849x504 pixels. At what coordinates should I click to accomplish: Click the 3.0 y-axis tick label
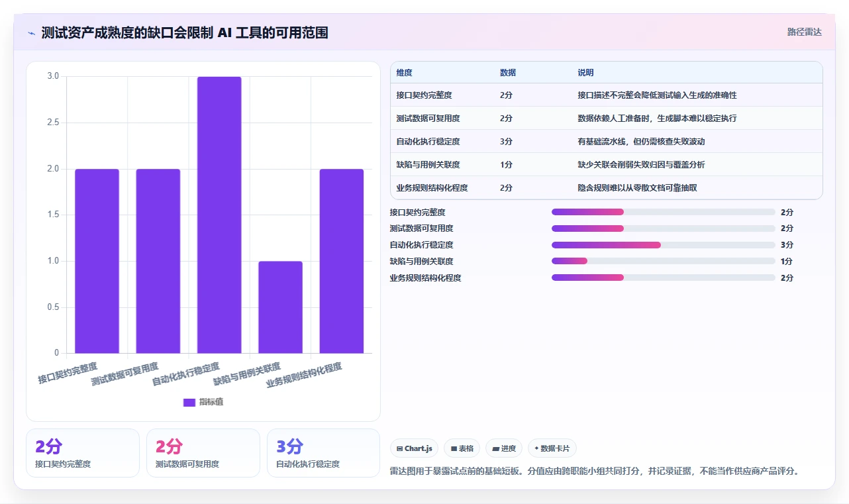pos(53,76)
